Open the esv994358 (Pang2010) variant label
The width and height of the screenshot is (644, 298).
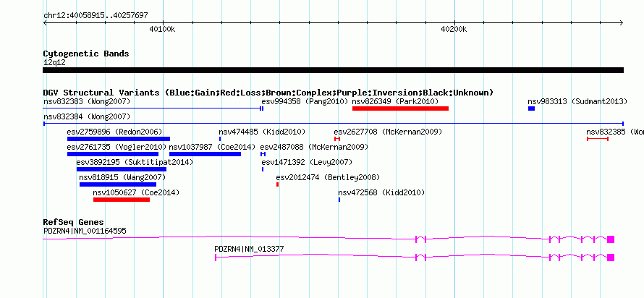pos(305,101)
